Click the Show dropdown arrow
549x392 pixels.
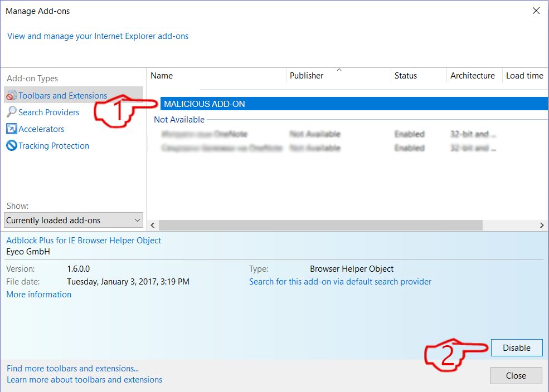coord(137,219)
